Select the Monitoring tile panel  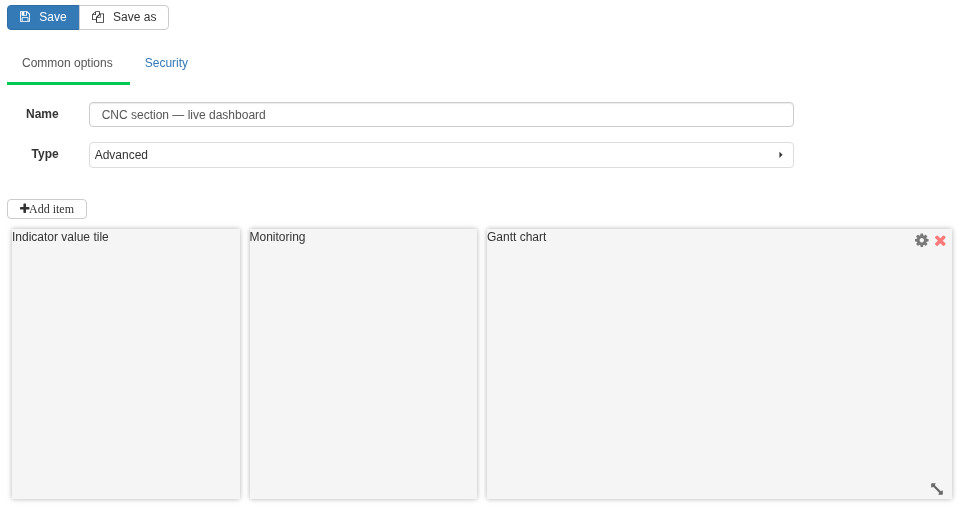tap(363, 364)
